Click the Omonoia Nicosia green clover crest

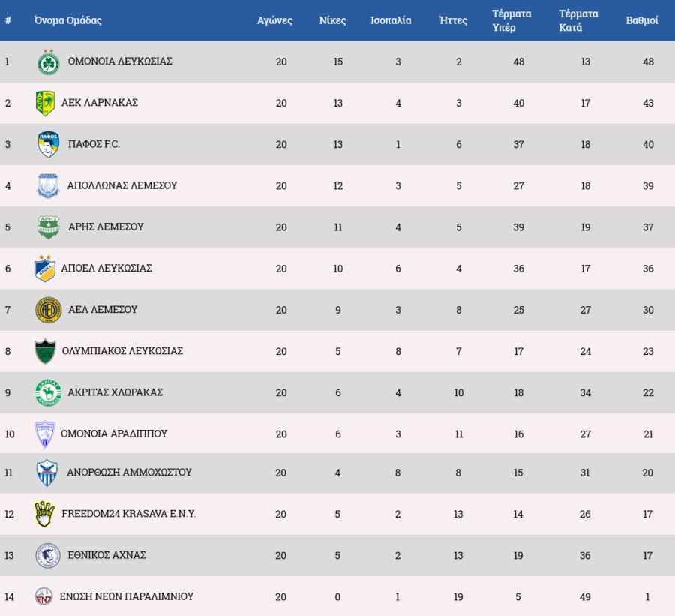(49, 62)
